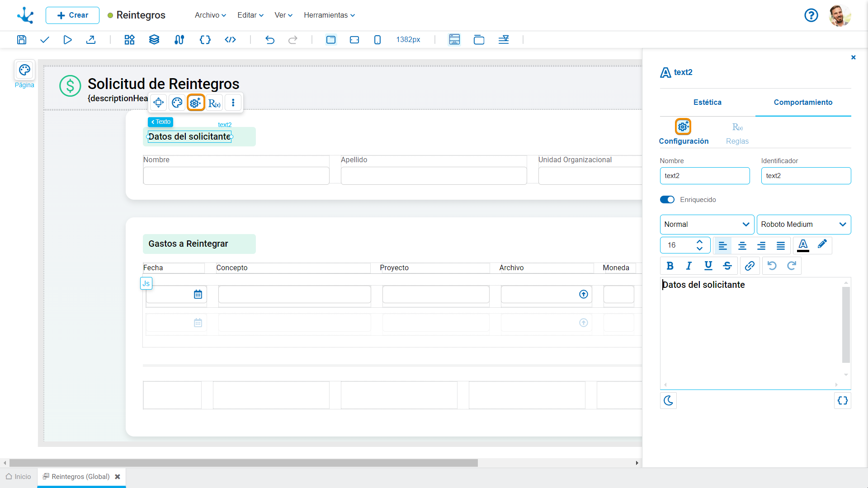Screen dimensions: 868x488
Task: Click the Save icon in toolbar
Action: coord(21,40)
